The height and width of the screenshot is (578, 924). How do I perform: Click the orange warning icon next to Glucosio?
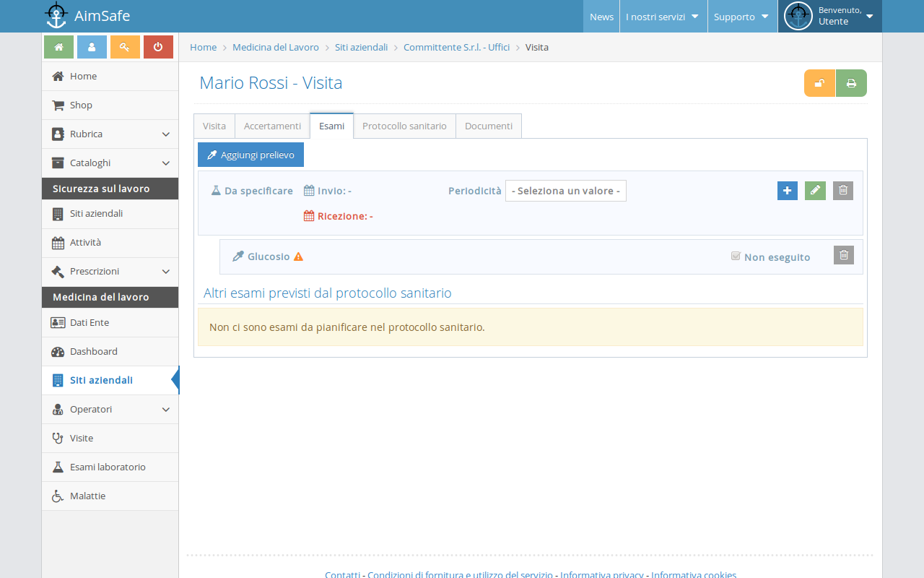click(298, 256)
